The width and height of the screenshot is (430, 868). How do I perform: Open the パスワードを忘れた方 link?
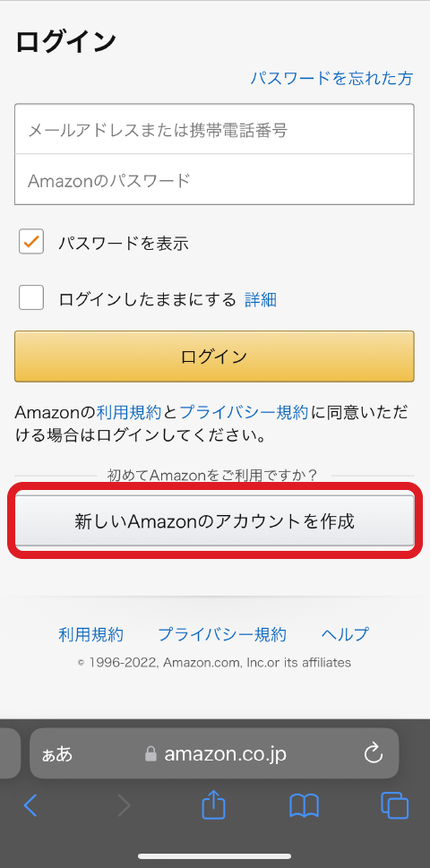(x=331, y=78)
